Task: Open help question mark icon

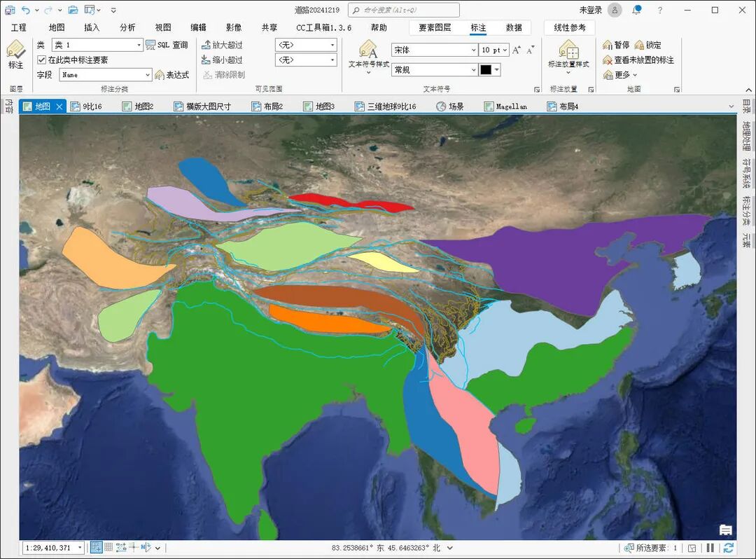Action: click(x=659, y=10)
